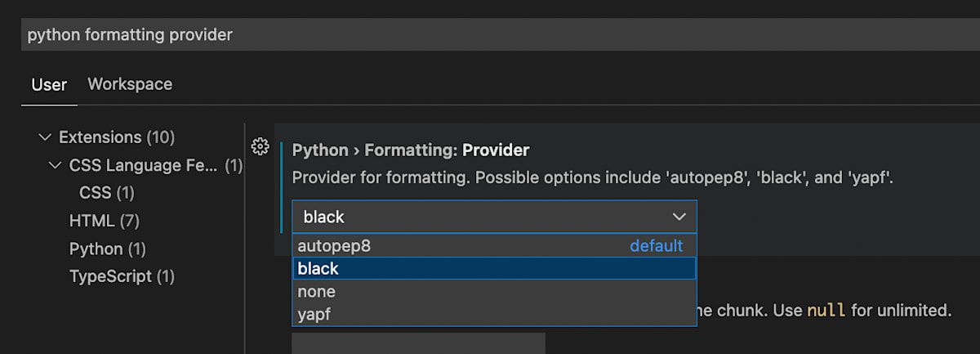Collapse the Extensions (10) tree chevron
Screen dimensions: 980x354
[x=44, y=137]
